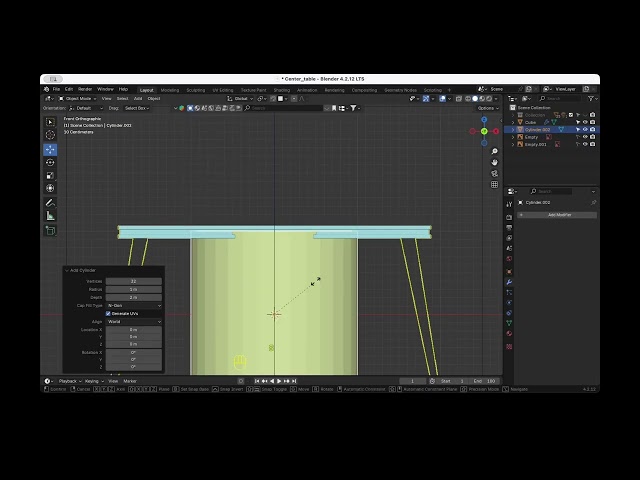The image size is (640, 480).
Task: Click the Radius value field
Action: (x=134, y=289)
